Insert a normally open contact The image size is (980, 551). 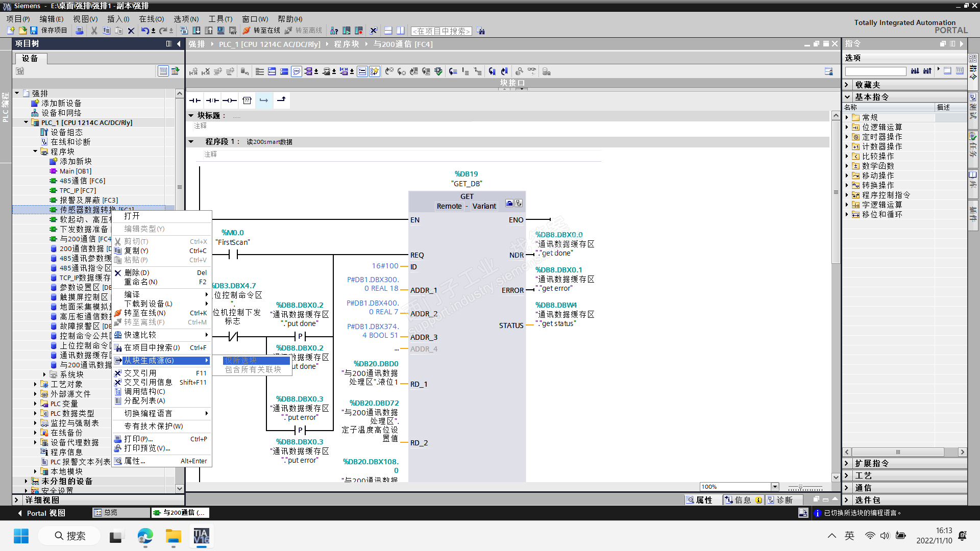(x=195, y=101)
